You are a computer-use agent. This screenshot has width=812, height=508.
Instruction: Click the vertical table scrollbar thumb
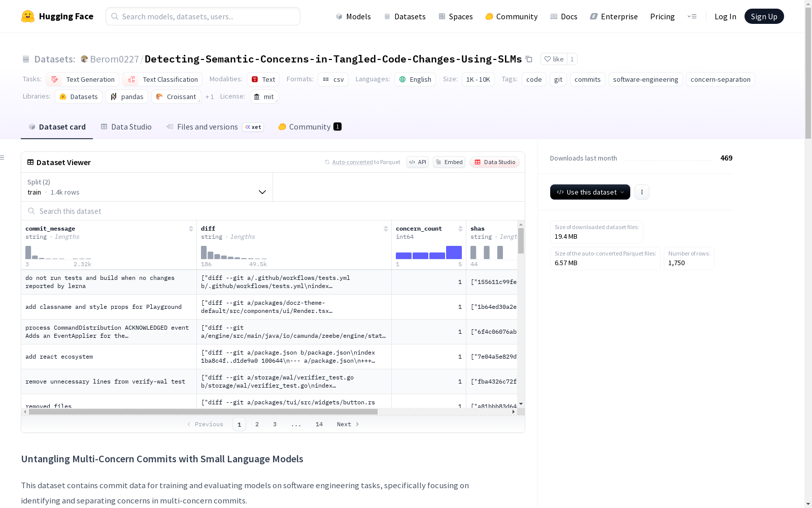tap(521, 241)
